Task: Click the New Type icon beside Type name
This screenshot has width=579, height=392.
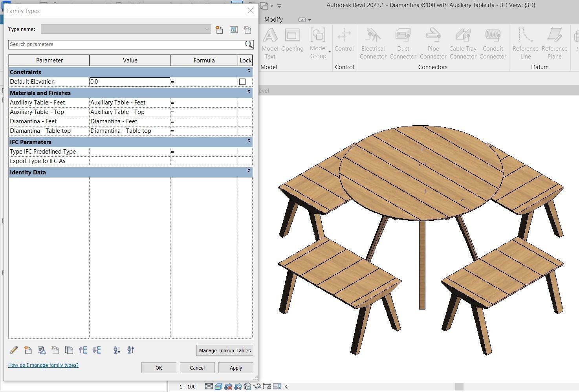Action: (219, 29)
